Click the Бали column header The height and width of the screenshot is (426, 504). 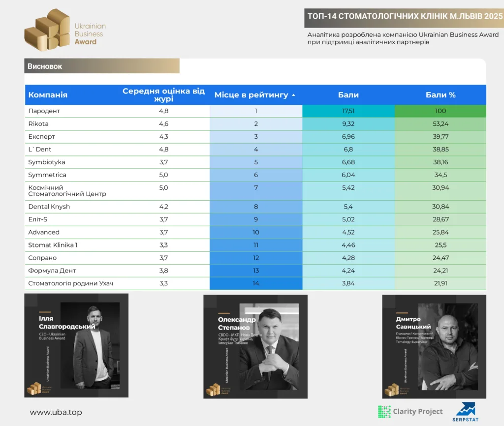(348, 95)
